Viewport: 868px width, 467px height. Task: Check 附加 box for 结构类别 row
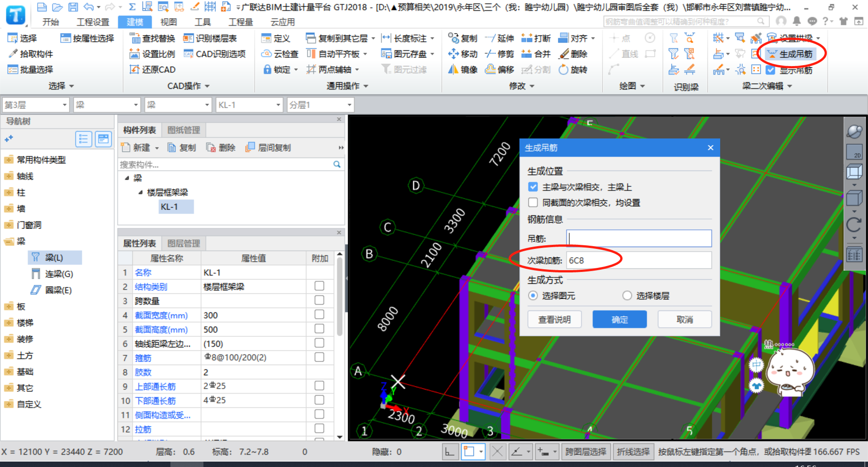point(319,286)
